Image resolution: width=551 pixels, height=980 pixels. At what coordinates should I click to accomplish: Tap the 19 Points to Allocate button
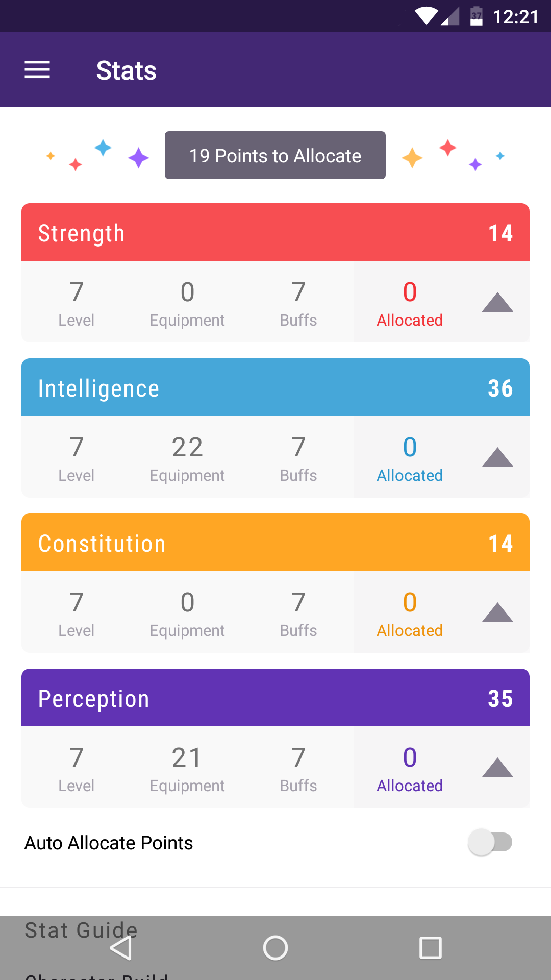[275, 155]
